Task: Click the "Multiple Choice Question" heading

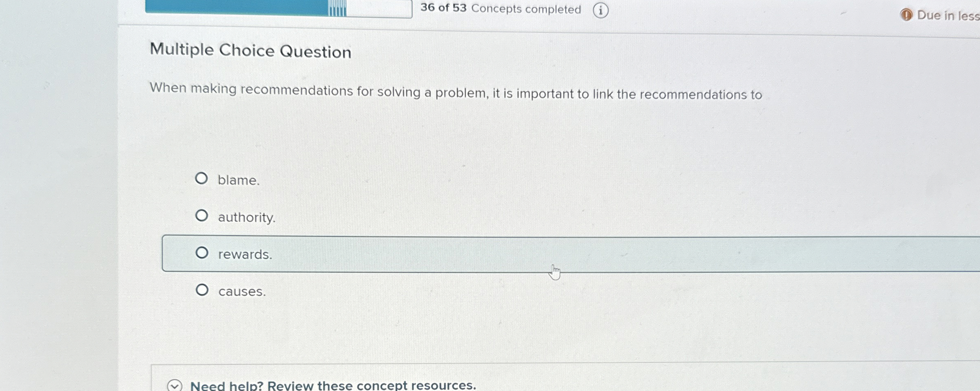Action: [250, 51]
